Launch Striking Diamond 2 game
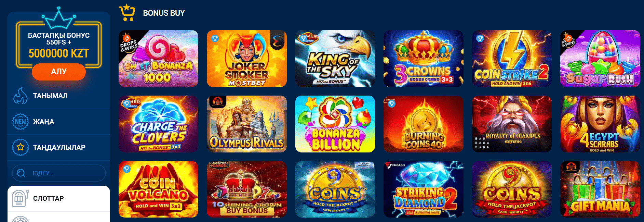 pyautogui.click(x=424, y=189)
